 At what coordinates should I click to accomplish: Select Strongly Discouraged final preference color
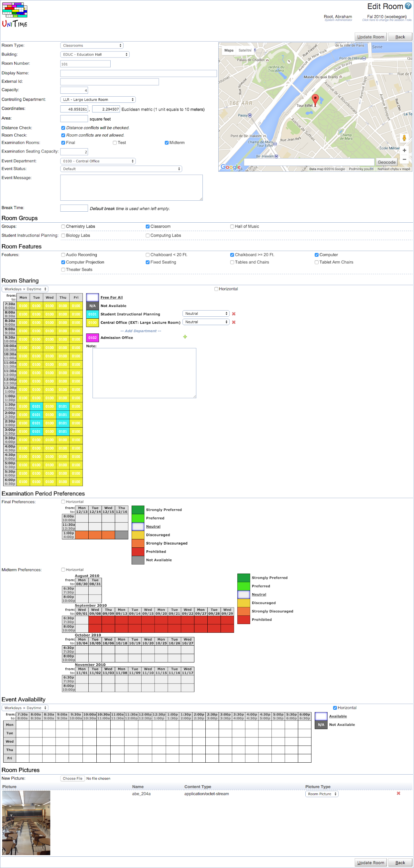click(137, 543)
